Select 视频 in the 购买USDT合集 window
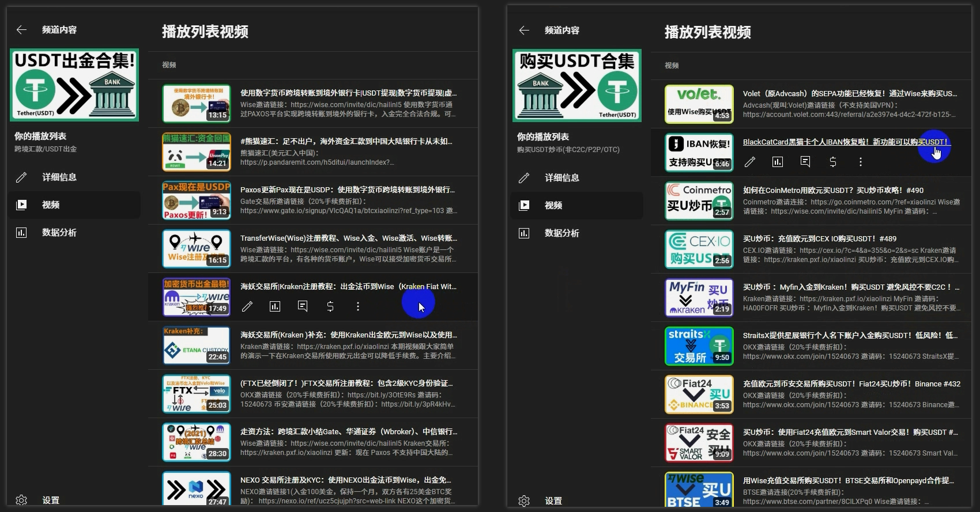This screenshot has width=980, height=512. pyautogui.click(x=578, y=206)
